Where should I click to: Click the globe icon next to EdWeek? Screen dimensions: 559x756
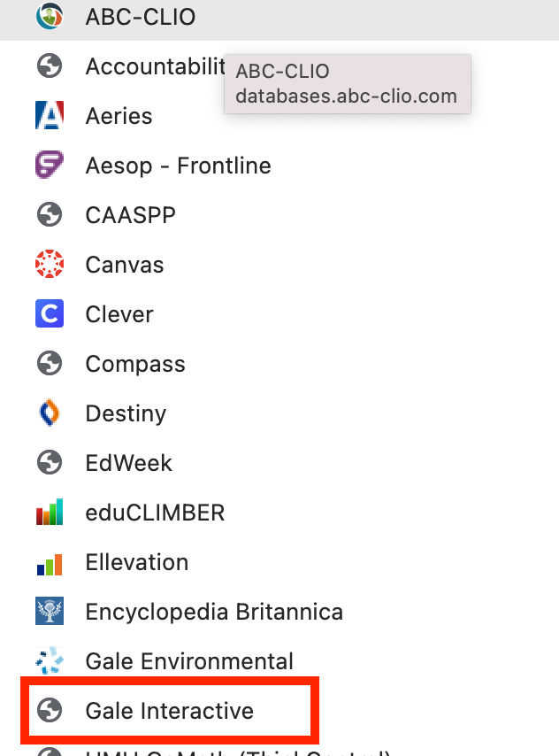50,462
